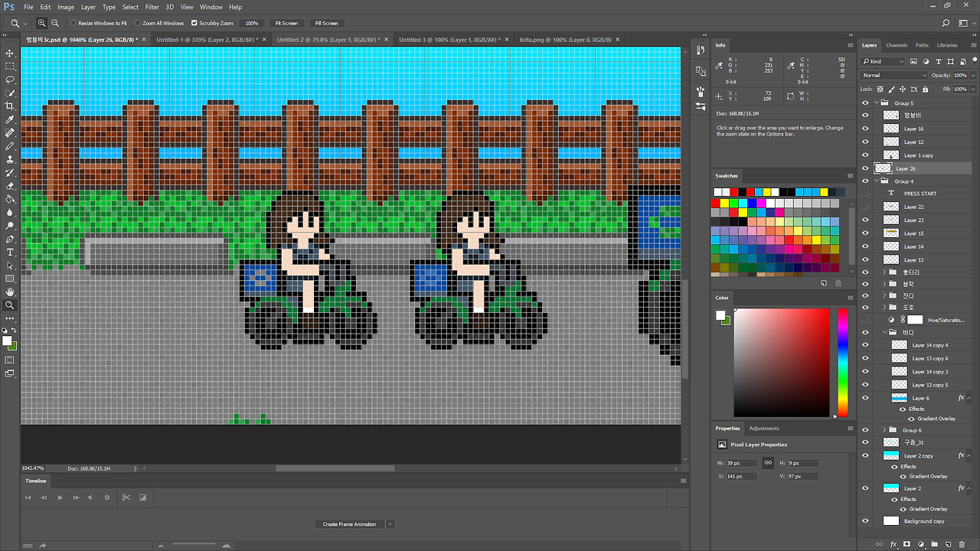This screenshot has height=551, width=980.
Task: Click the Fit Screen button
Action: pyautogui.click(x=286, y=23)
